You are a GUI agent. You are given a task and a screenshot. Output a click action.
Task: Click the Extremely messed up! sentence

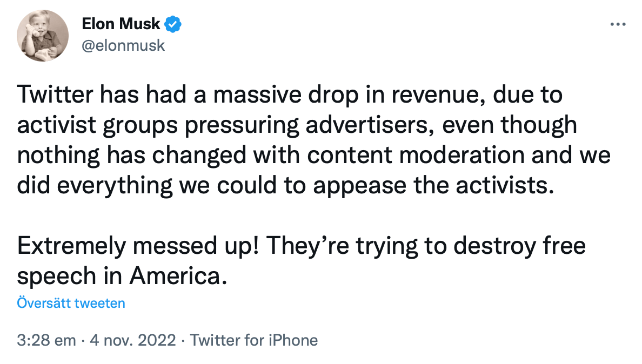click(139, 245)
